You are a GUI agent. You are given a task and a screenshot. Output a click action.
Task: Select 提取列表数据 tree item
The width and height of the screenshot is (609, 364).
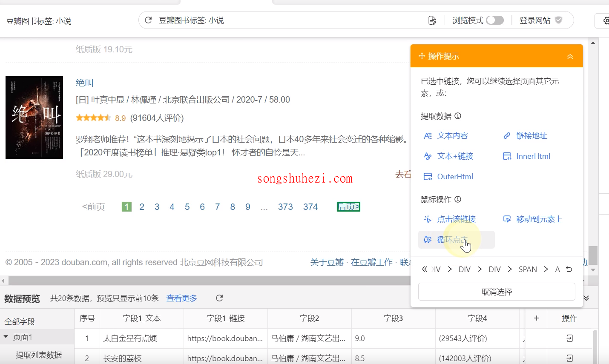tap(39, 355)
